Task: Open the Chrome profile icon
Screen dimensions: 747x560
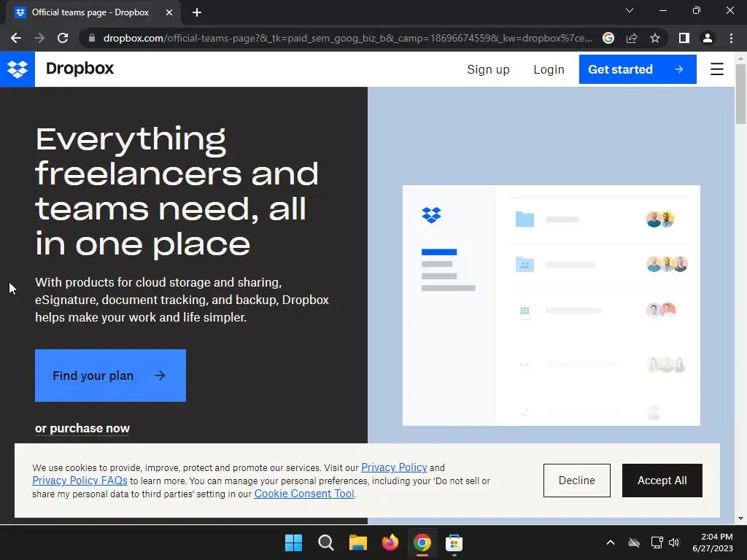Action: tap(708, 38)
